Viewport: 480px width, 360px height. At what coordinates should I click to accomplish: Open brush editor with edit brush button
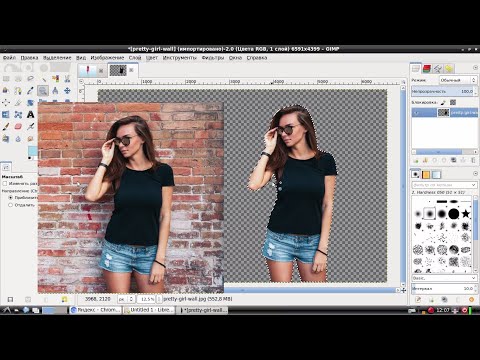[x=418, y=300]
